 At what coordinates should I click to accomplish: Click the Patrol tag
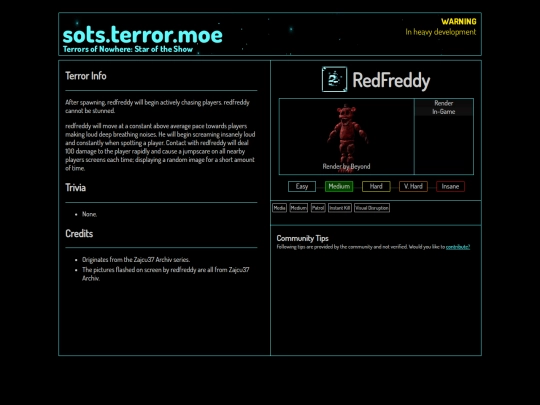point(318,208)
